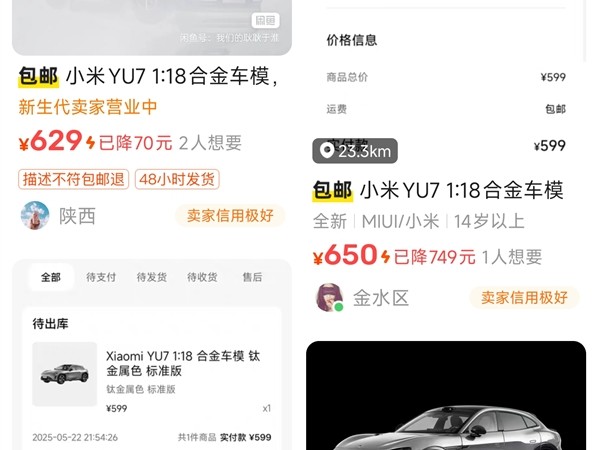This screenshot has width=600, height=450.
Task: Tap 卖家信用极好 badge for the Jinshui seller
Action: pos(524,298)
